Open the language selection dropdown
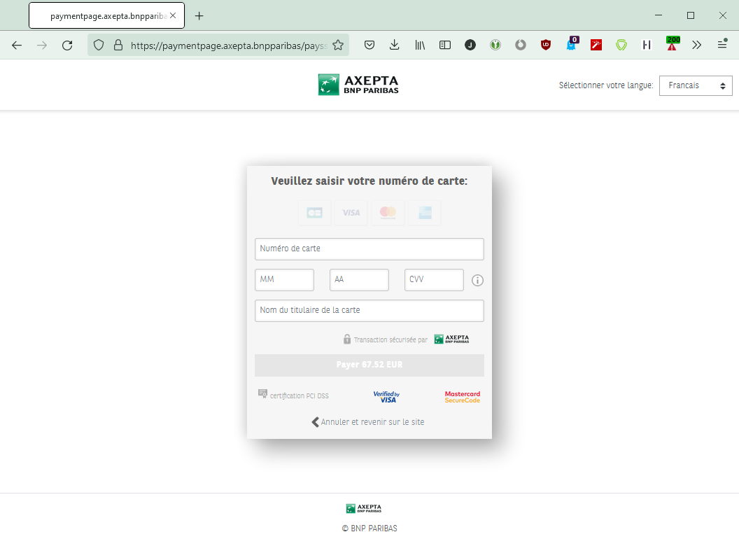The image size is (739, 560). click(696, 85)
